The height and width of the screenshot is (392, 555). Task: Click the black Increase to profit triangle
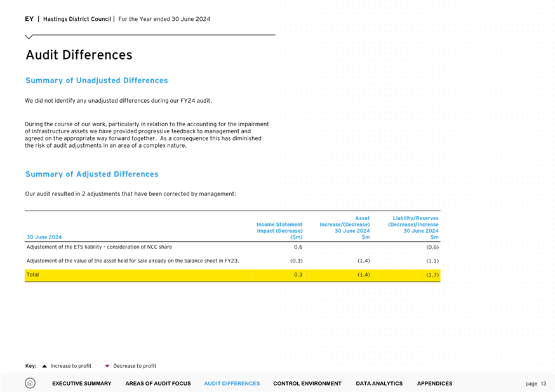pyautogui.click(x=44, y=366)
